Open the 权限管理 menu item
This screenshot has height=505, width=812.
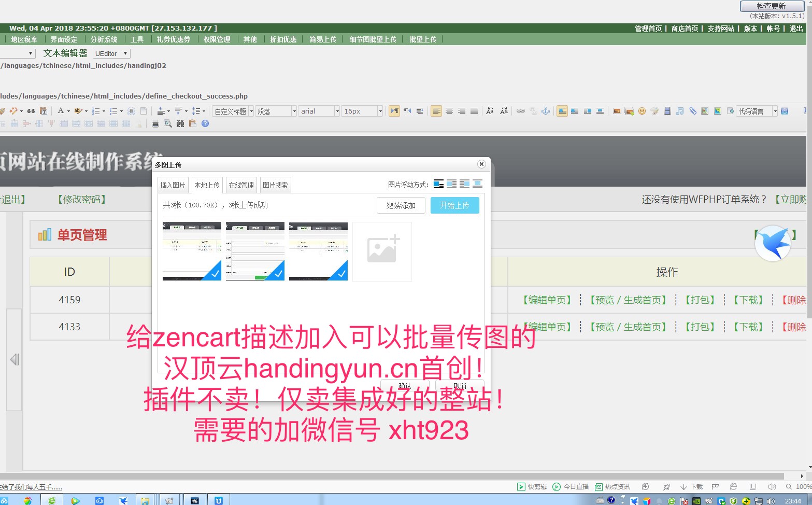[x=217, y=39]
